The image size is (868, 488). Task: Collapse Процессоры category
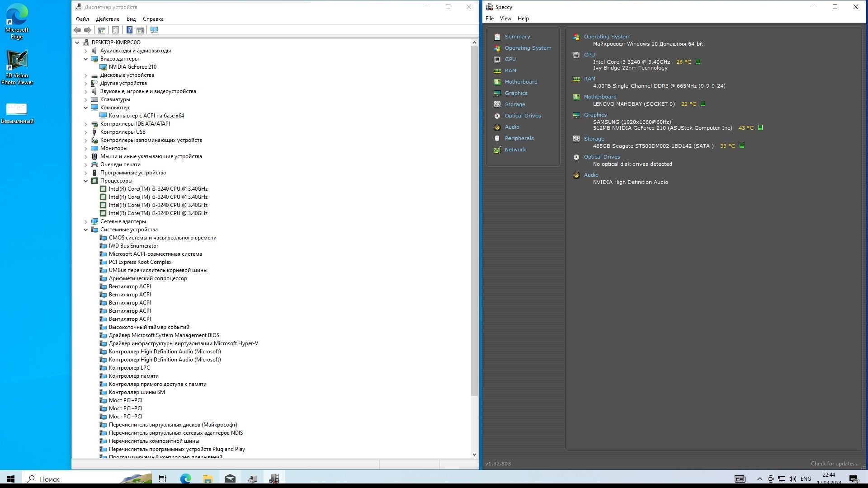point(86,181)
